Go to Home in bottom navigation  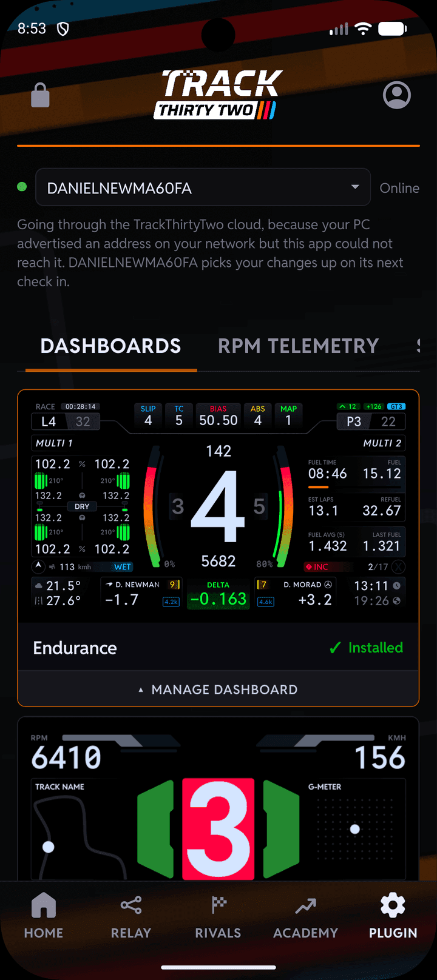tap(44, 916)
